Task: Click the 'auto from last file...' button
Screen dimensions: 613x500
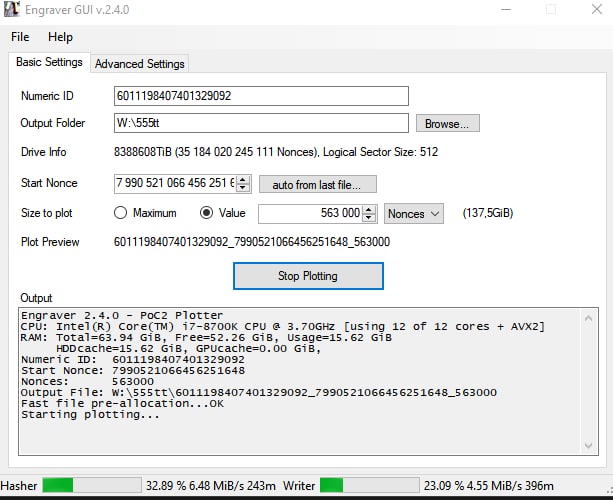Action: point(317,185)
